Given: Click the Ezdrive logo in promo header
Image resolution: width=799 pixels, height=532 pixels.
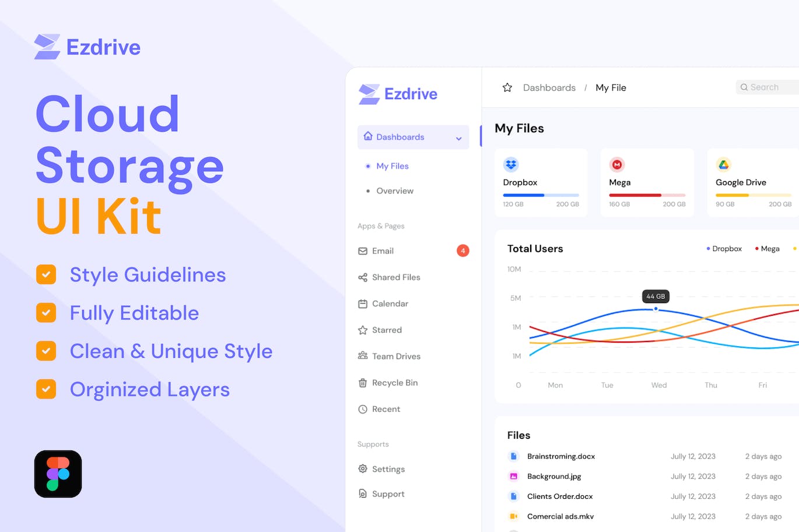Looking at the screenshot, I should point(87,47).
